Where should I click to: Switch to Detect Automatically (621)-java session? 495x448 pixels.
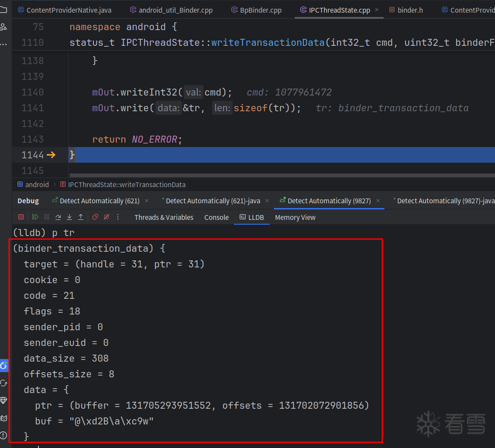(x=211, y=201)
